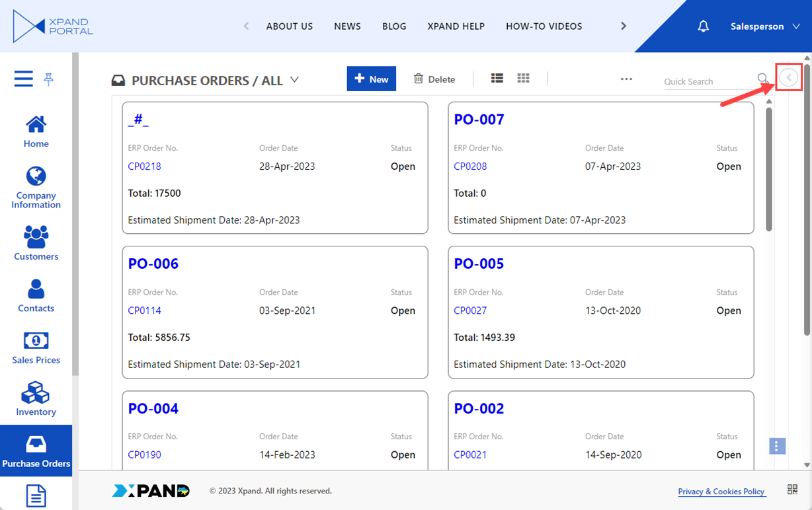Open Inventory boxes icon
The width and height of the screenshot is (812, 510).
click(x=36, y=398)
